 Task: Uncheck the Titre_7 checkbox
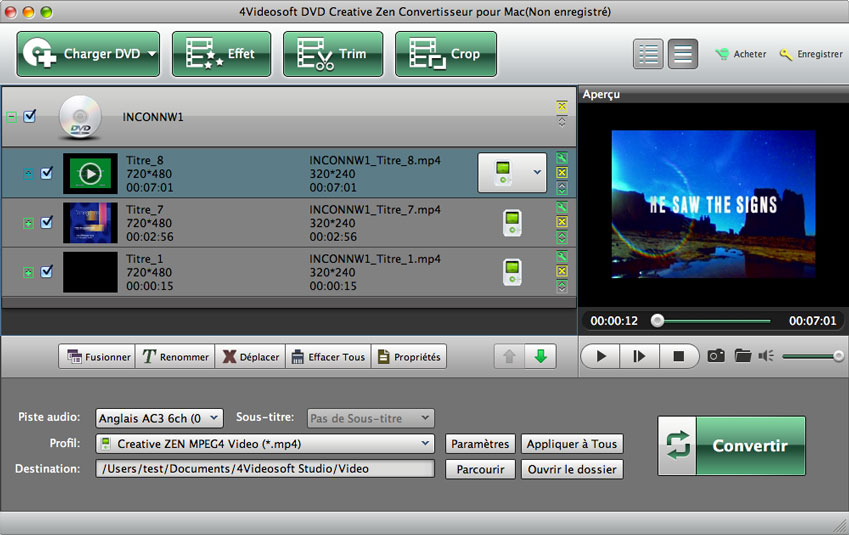[46, 222]
